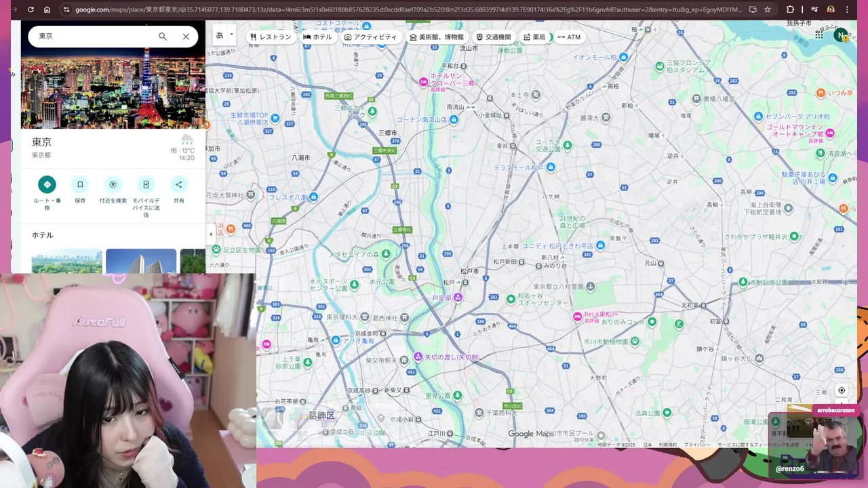Click the ユニディ 松戸ときわ平店 marker
The image size is (868, 488).
pyautogui.click(x=600, y=245)
